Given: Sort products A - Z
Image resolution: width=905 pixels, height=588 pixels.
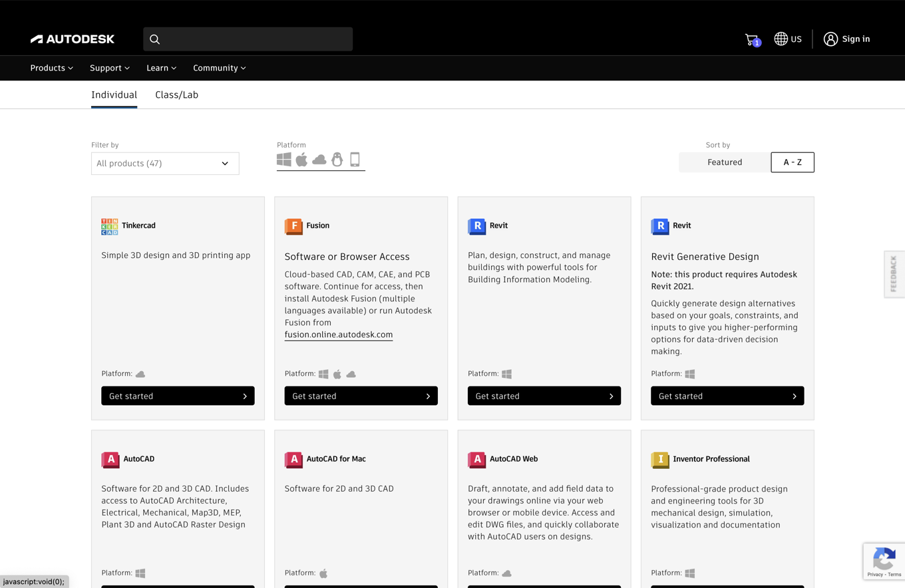Looking at the screenshot, I should (x=793, y=162).
